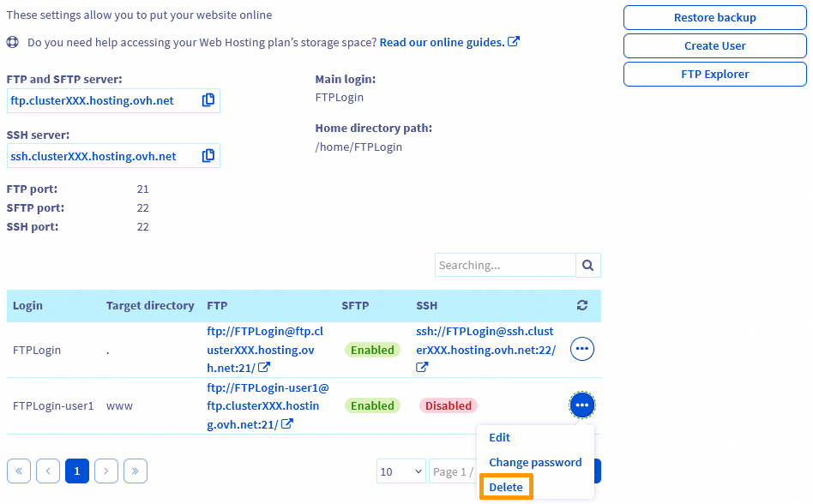Click inside the Searching input field

505,265
